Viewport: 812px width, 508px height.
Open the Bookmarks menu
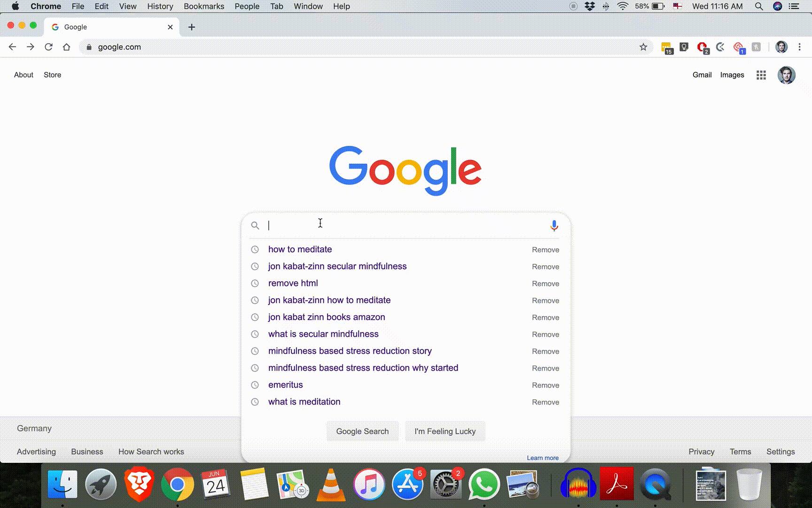pyautogui.click(x=204, y=7)
